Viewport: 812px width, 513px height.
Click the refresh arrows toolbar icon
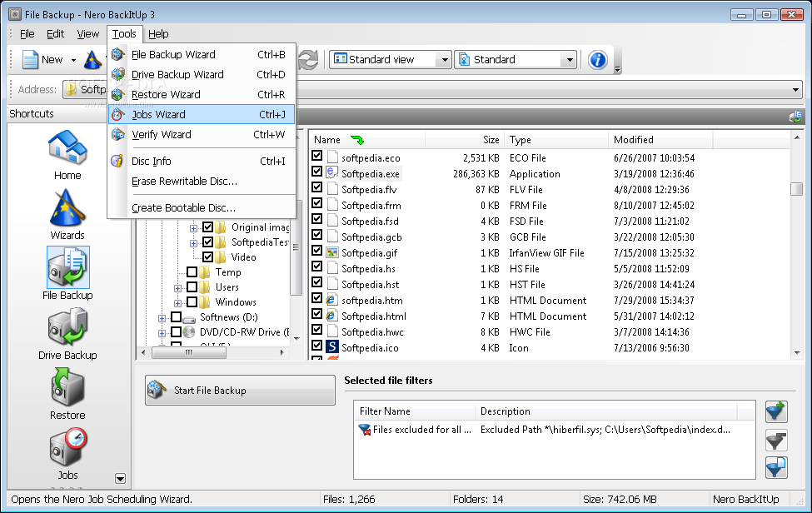point(307,59)
